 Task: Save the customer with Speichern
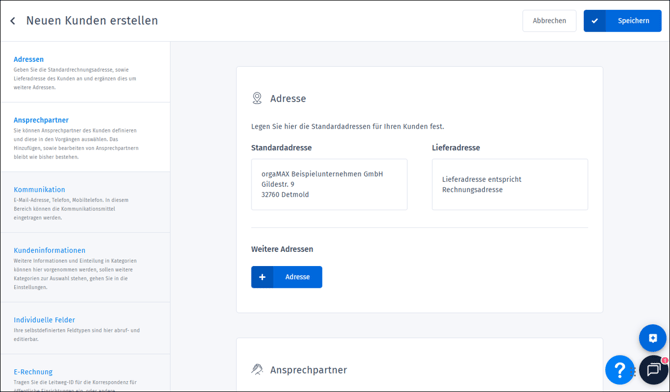click(623, 21)
